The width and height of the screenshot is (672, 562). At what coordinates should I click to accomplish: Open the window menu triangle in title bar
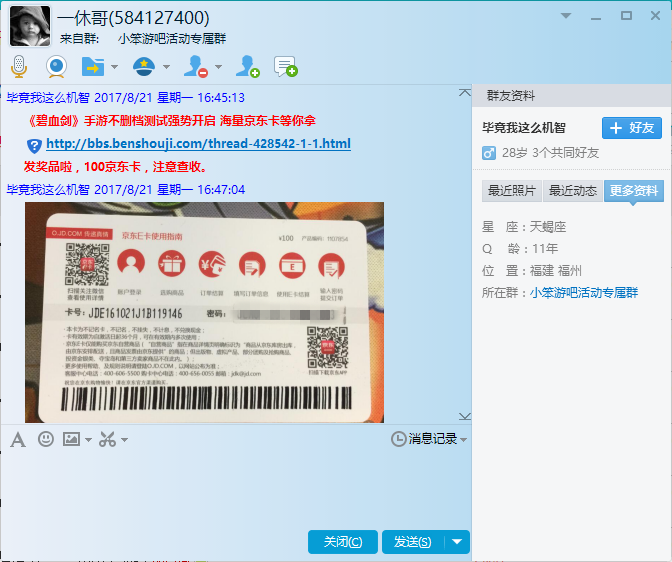[566, 16]
